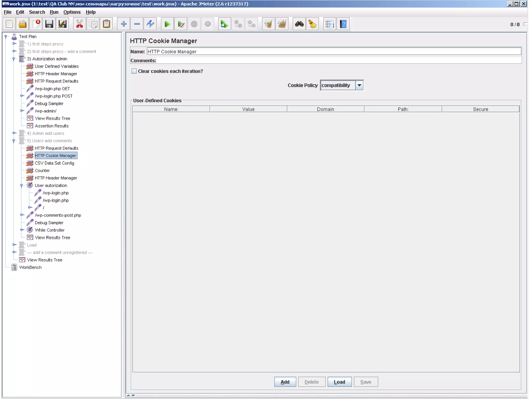532x399 pixels.
Task: Select CSV Data Set Config tree item
Action: (54, 163)
